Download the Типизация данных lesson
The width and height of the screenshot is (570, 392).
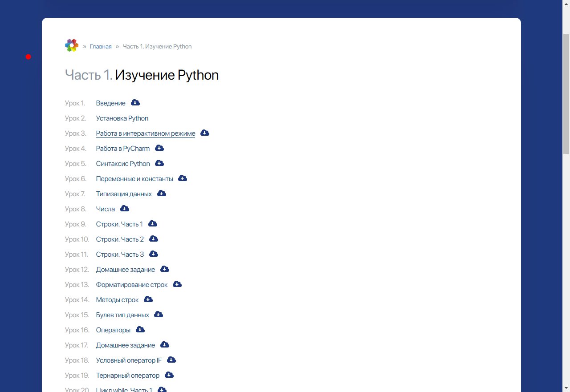coord(162,194)
